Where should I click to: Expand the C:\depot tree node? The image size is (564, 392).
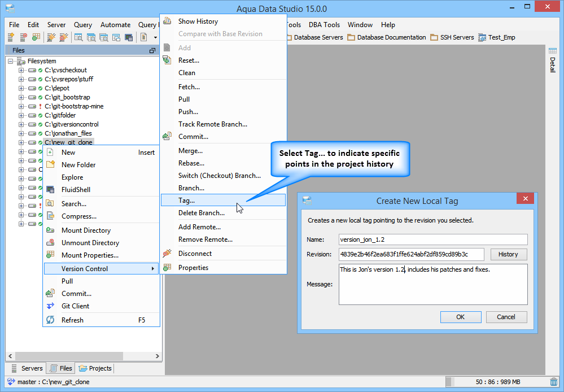coord(21,88)
